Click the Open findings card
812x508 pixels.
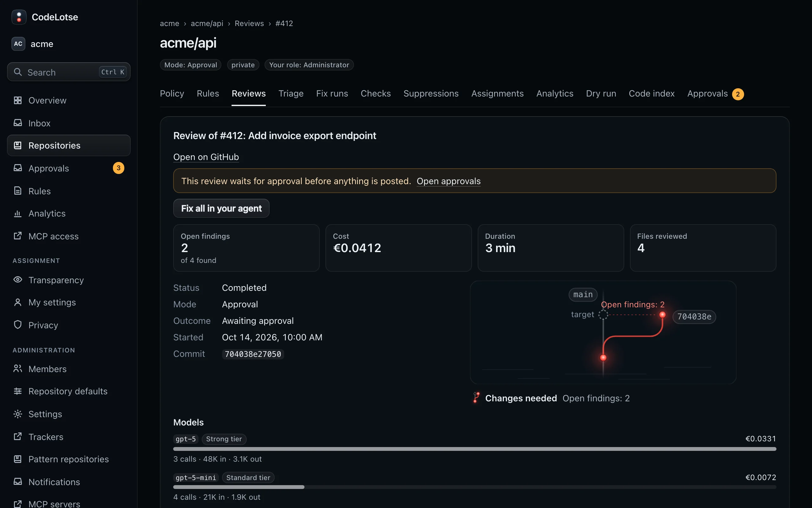246,248
